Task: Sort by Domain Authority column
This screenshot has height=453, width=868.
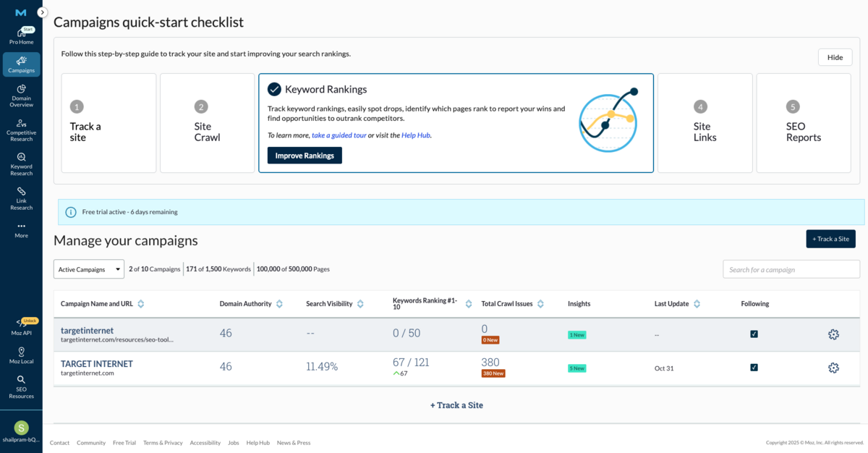Action: click(x=279, y=304)
